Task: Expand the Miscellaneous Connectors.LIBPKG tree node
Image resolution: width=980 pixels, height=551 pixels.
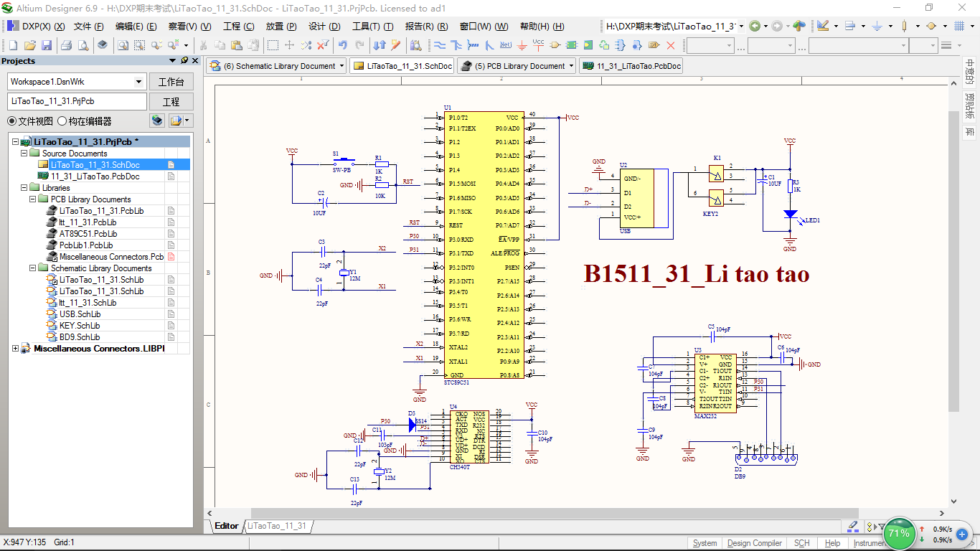Action: (16, 349)
